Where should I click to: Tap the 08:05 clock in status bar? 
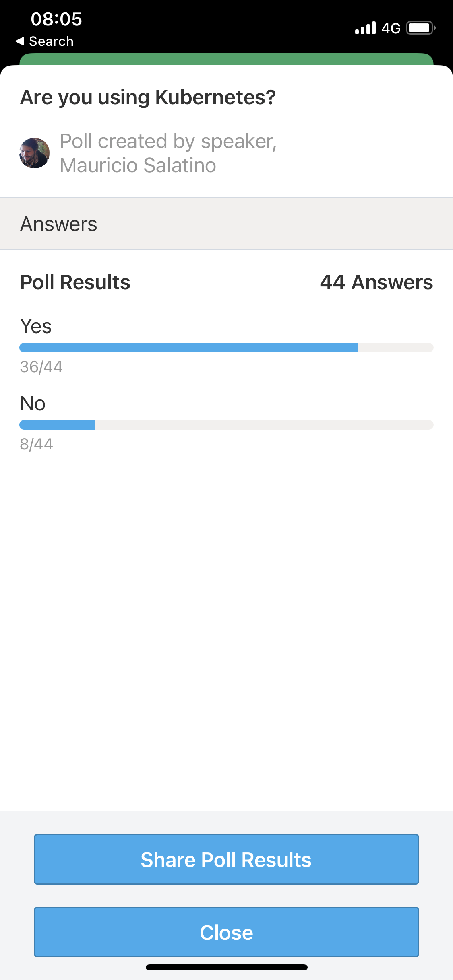[56, 19]
